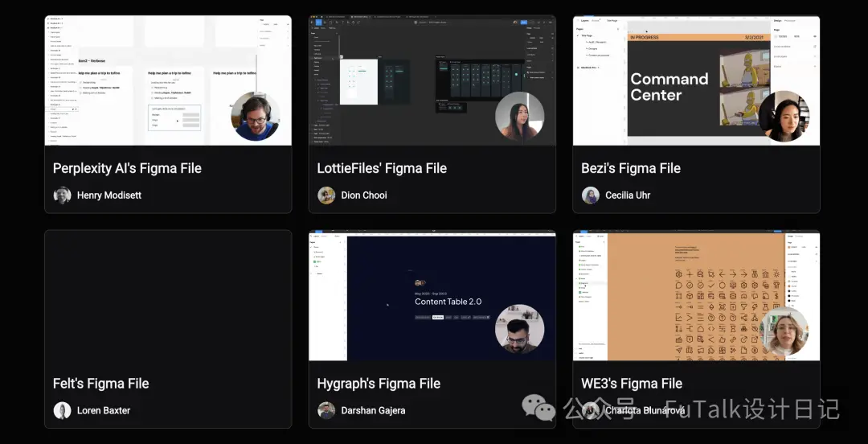Click the IN PROGRESS label in Bezi's thumbnail
Viewport: 868px width, 444px height.
tap(644, 38)
